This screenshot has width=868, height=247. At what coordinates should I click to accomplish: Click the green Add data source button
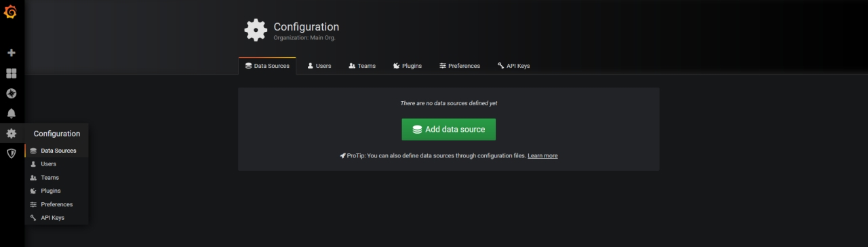point(448,130)
